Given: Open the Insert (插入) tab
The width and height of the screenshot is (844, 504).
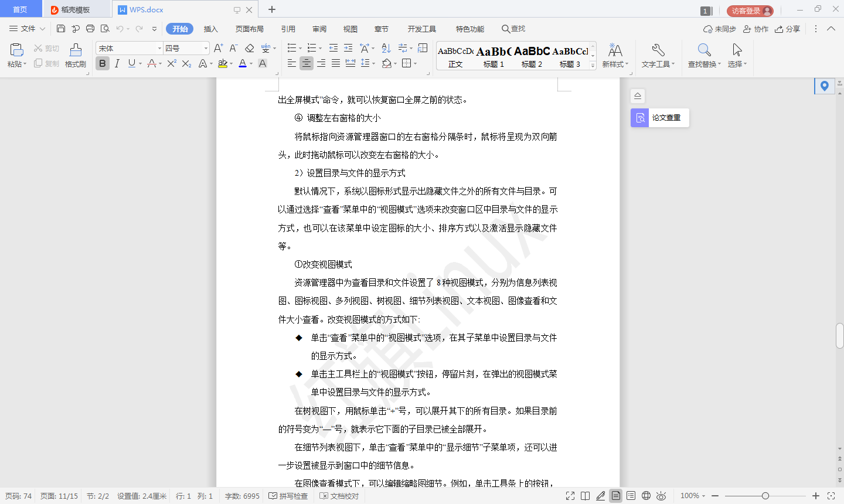Looking at the screenshot, I should pos(210,29).
